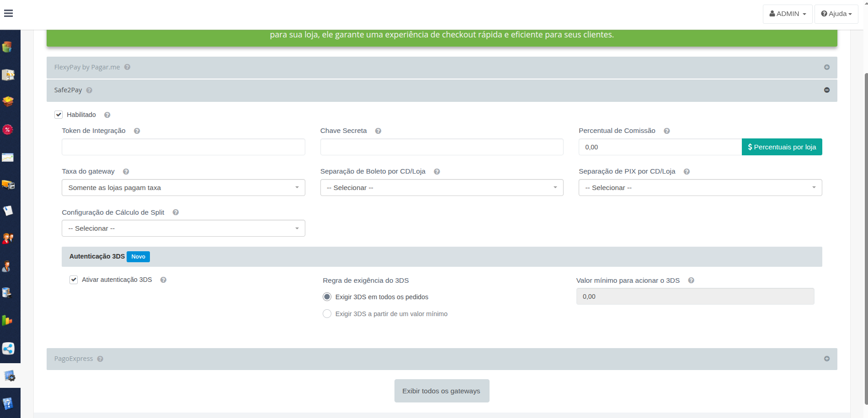Open the bar chart reports sidebar icon
Screen dimensions: 868x418
pos(8,321)
